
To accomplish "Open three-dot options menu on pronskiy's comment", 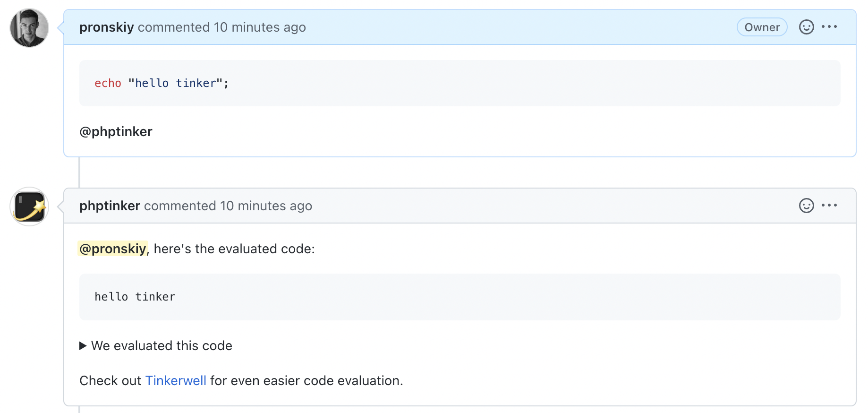I will tap(829, 27).
